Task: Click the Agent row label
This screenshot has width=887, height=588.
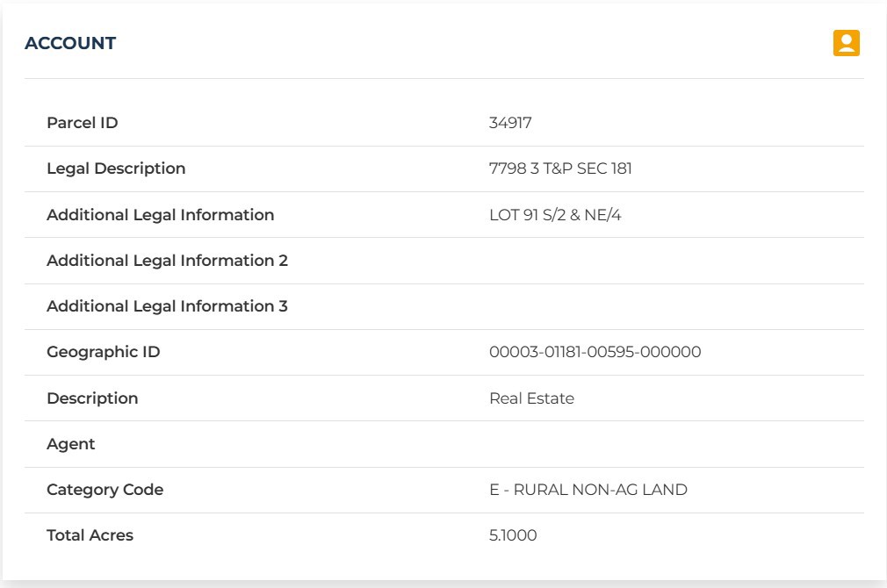Action: [x=71, y=444]
